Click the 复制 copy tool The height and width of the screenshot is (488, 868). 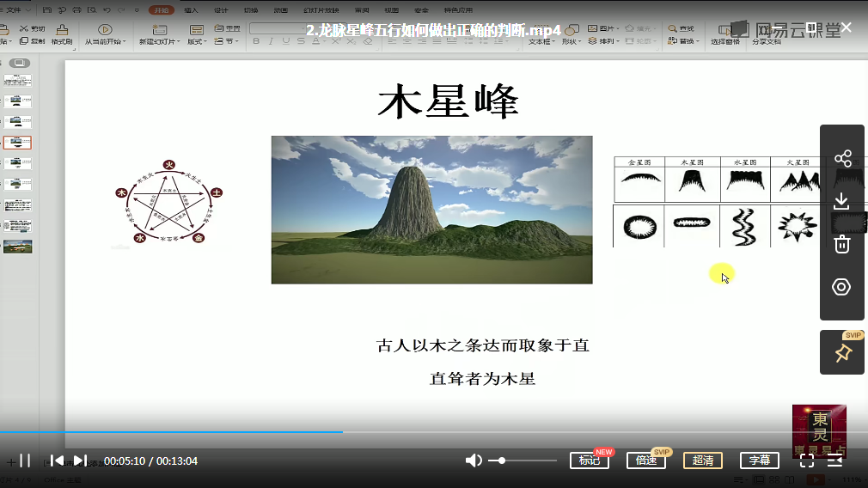(32, 41)
